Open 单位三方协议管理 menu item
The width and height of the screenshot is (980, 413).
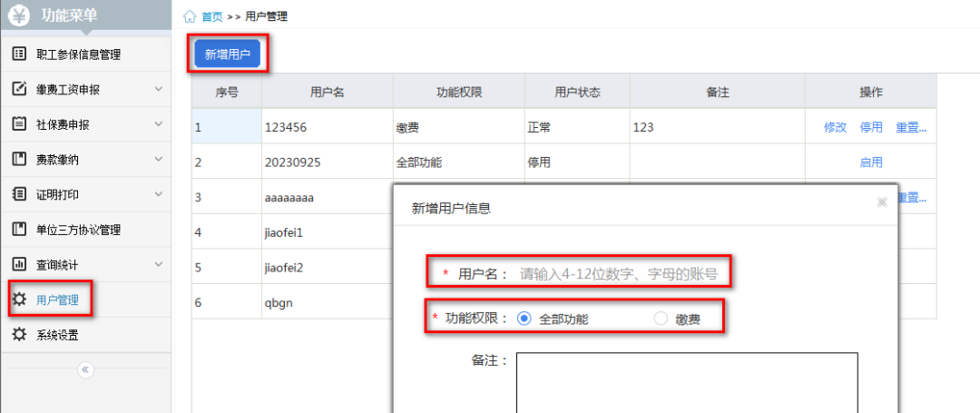85,230
